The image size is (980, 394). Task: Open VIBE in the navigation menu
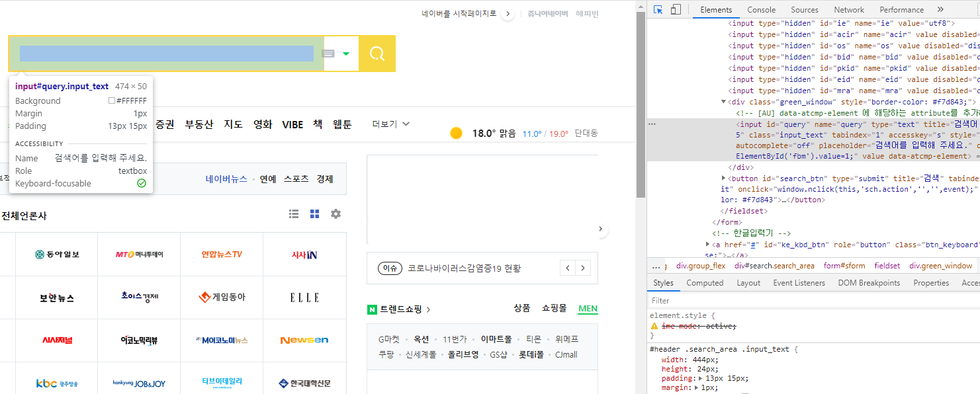pyautogui.click(x=292, y=124)
